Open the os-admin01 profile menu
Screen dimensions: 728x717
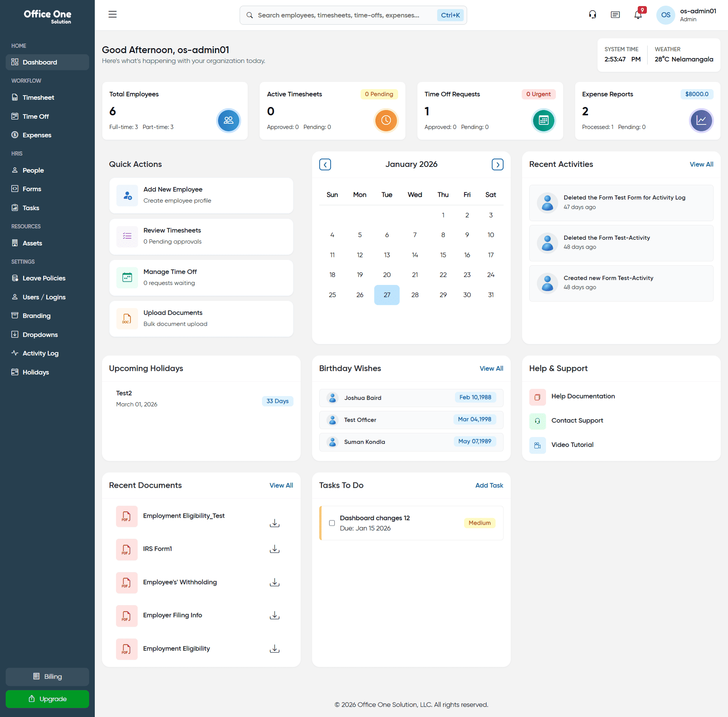(x=687, y=15)
